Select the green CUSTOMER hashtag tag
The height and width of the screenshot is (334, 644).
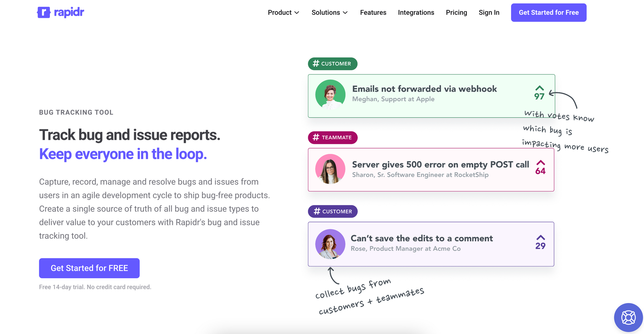(333, 64)
